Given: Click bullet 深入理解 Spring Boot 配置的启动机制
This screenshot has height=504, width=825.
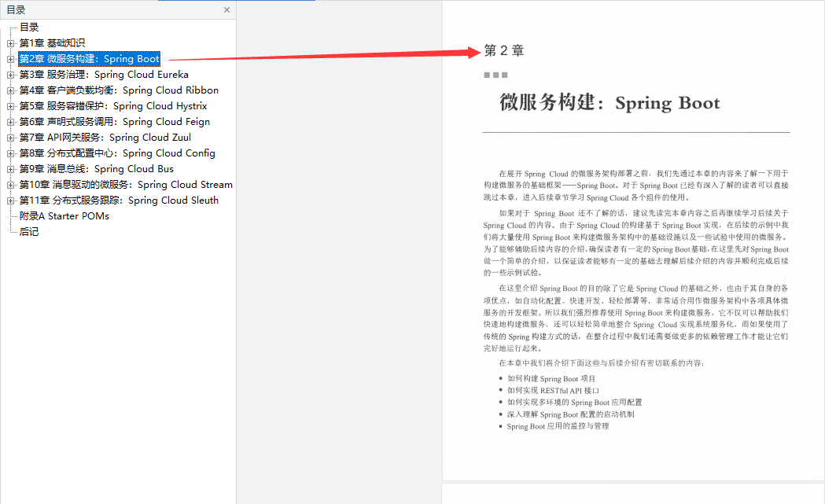Looking at the screenshot, I should tap(570, 414).
